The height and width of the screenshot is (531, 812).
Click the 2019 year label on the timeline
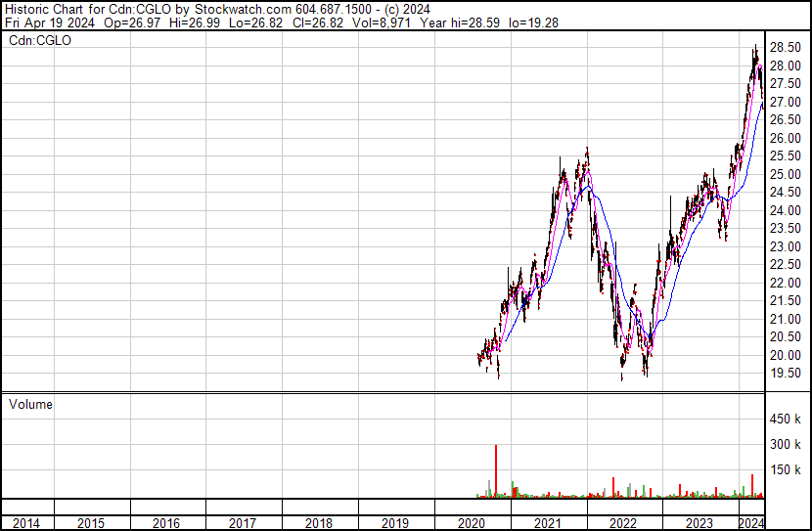click(395, 523)
